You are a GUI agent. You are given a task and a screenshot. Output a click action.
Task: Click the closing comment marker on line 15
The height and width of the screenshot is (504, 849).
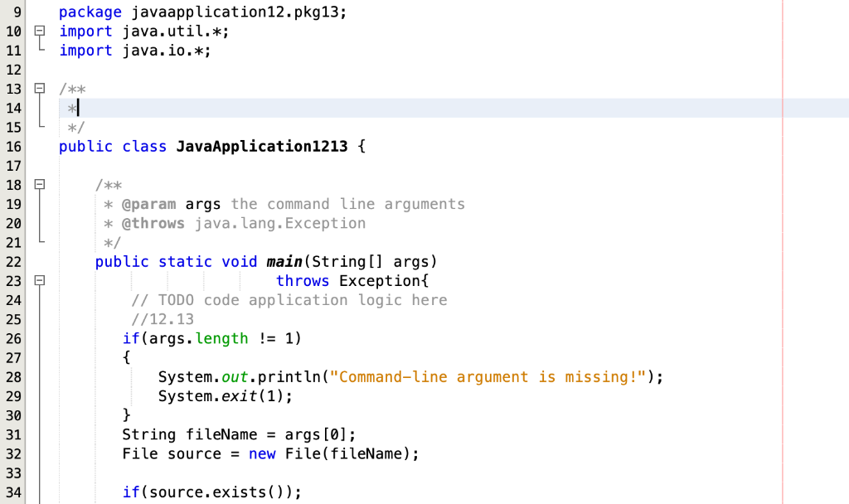(x=76, y=128)
